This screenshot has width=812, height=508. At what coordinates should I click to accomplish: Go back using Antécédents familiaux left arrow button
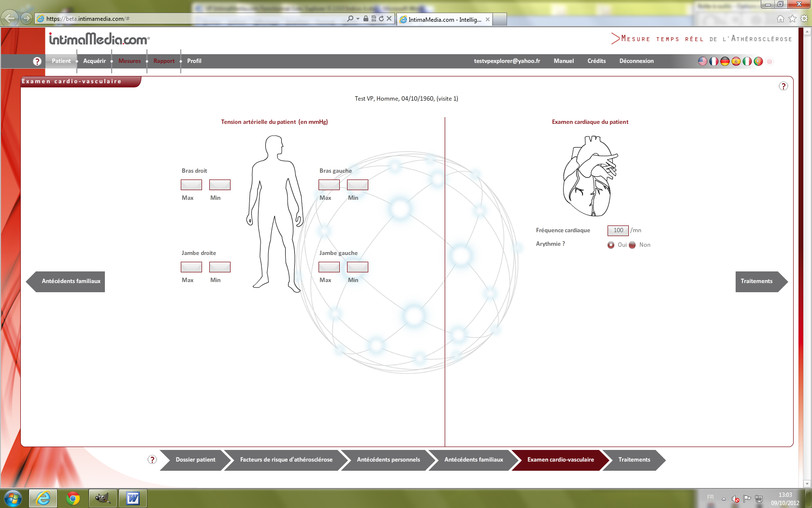pos(68,281)
